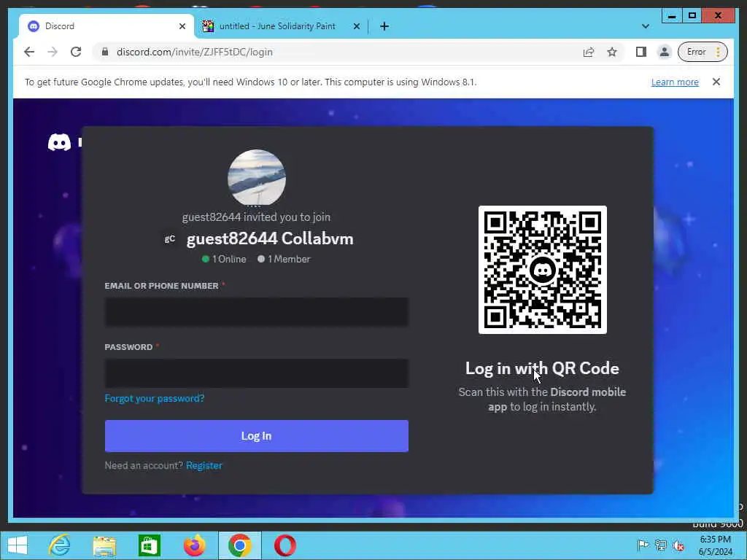Click the Register link

coord(204,465)
